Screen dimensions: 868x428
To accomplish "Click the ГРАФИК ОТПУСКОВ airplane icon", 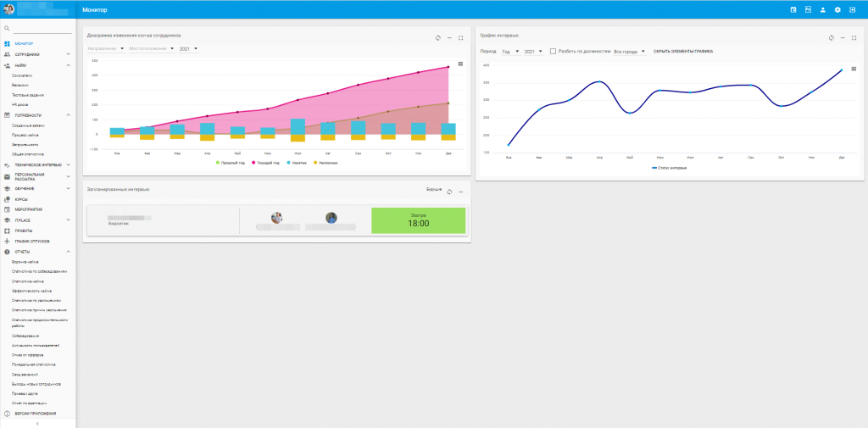I will [x=7, y=242].
